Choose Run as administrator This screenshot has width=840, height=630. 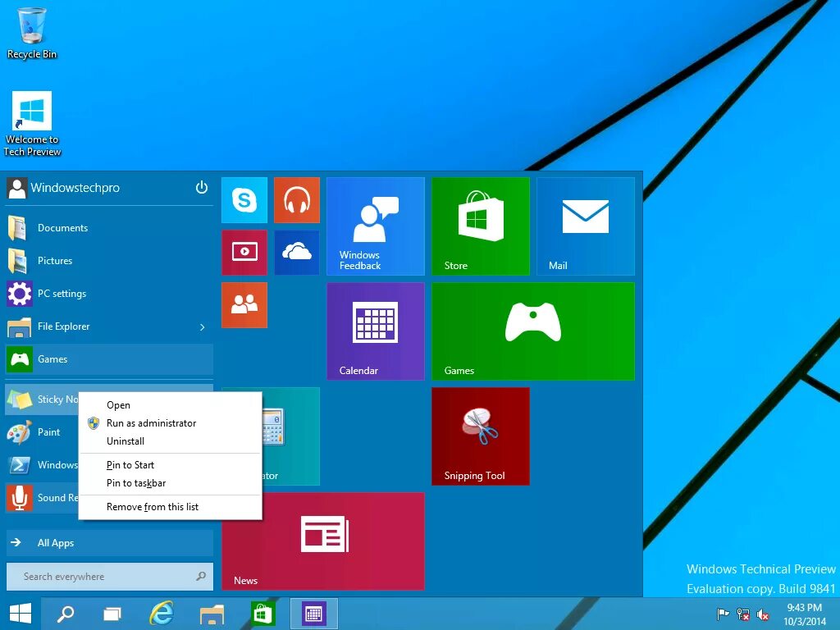(x=171, y=423)
